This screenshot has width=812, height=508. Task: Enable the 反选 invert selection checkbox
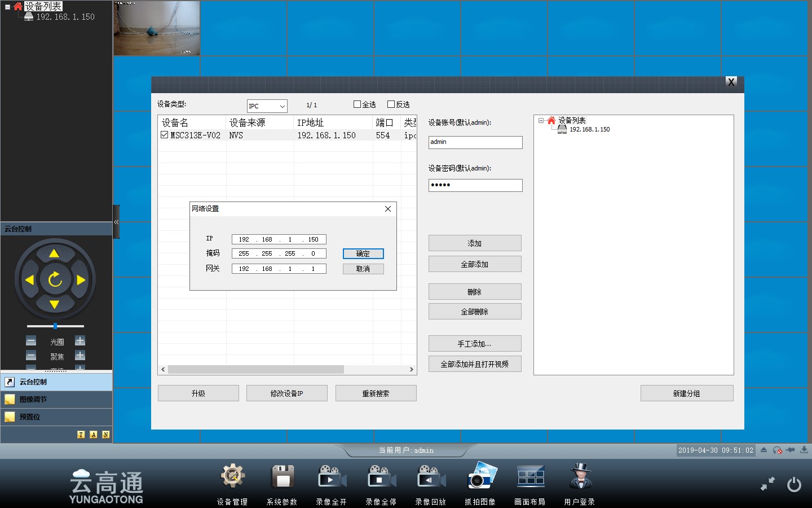pos(391,104)
